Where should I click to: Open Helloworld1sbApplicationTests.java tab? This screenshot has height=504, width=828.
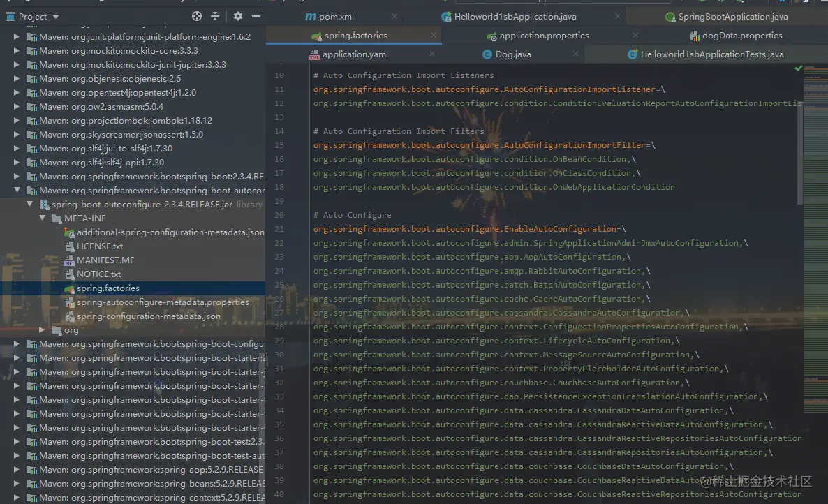(x=712, y=54)
